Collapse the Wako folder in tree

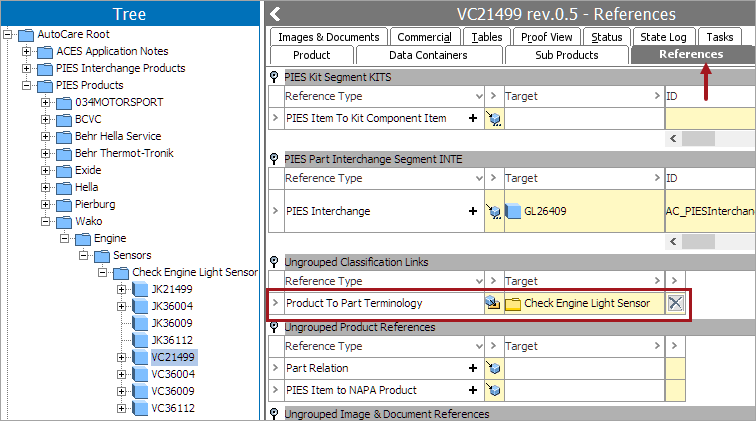[46, 221]
